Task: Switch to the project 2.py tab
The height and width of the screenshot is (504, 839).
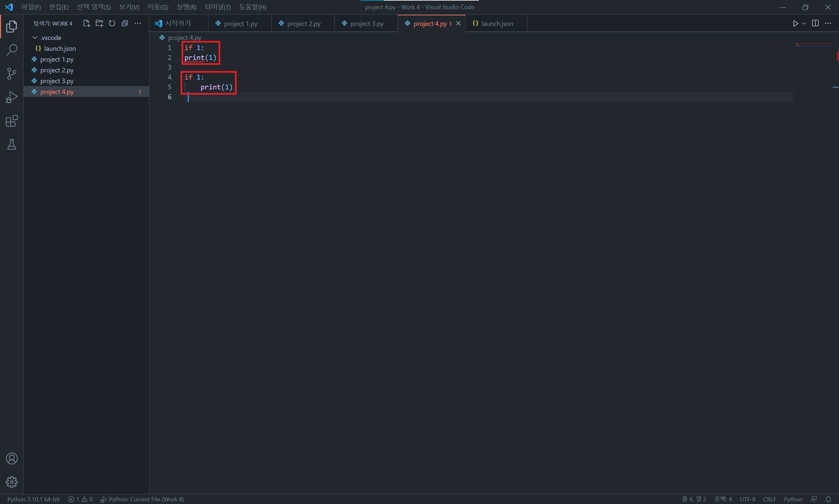Action: [x=303, y=24]
